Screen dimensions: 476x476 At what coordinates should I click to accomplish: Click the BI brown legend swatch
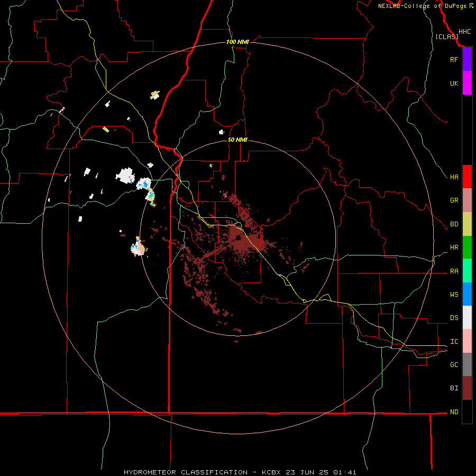point(467,388)
